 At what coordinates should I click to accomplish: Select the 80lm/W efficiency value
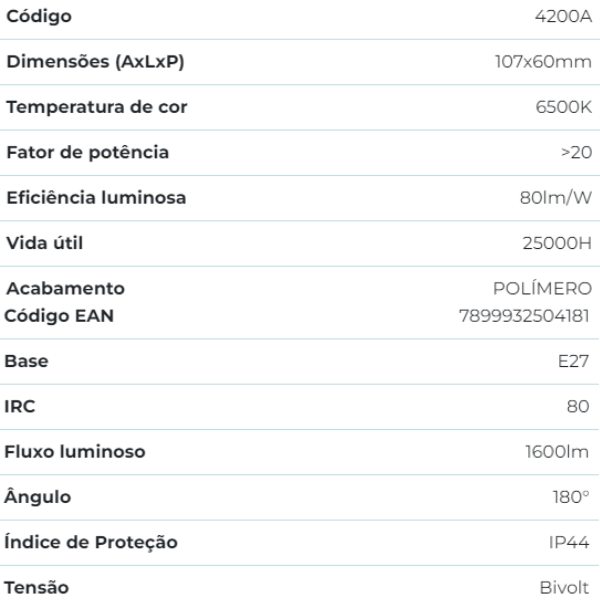(559, 198)
